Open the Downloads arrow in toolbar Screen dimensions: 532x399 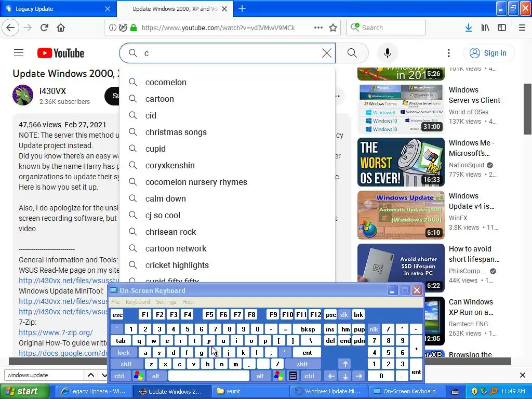[x=469, y=28]
